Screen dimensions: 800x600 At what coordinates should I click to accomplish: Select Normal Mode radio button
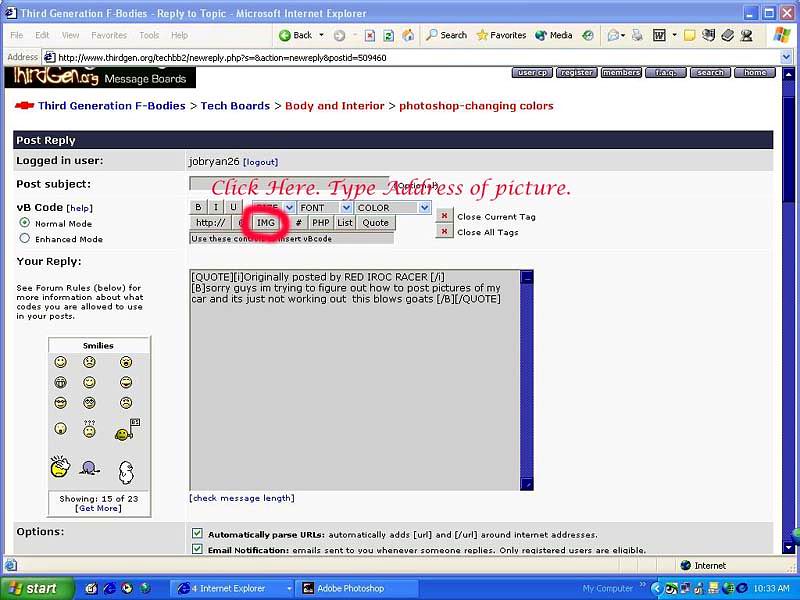(x=25, y=223)
